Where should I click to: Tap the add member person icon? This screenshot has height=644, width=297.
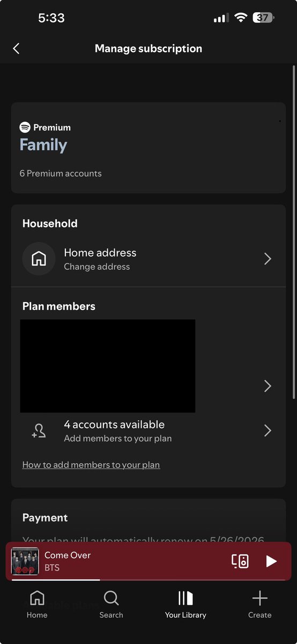click(x=39, y=430)
